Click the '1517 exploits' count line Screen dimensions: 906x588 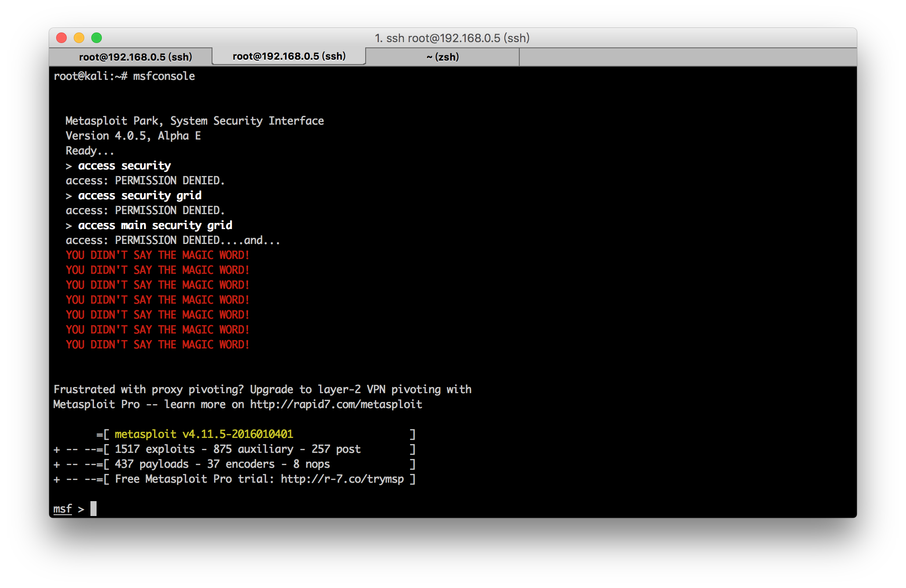pos(237,449)
